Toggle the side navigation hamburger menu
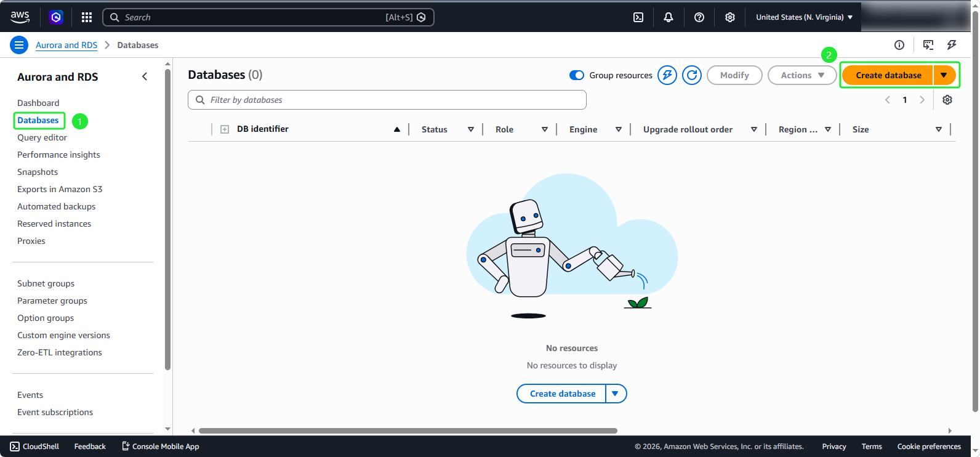 [x=19, y=45]
